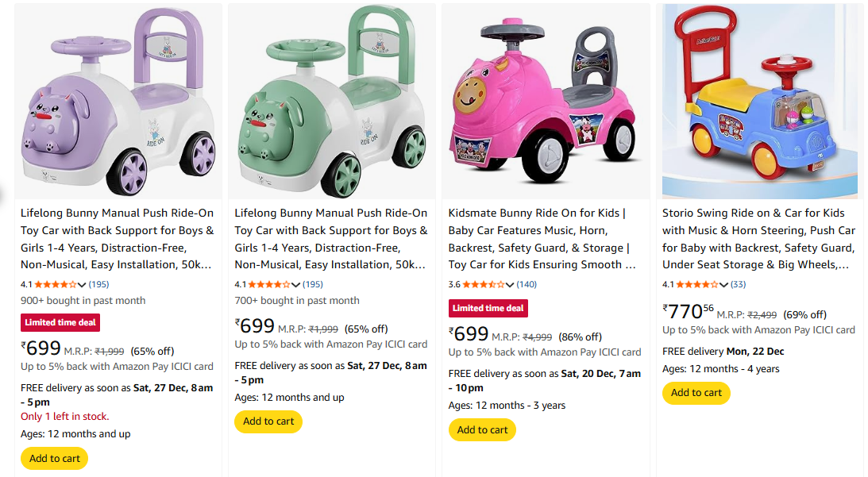Add Kidsmate Bunny Ride On to cart
The height and width of the screenshot is (477, 868).
(x=482, y=430)
